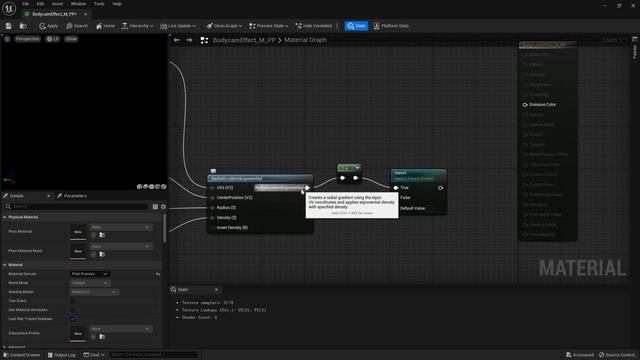Click the Emissive Color pin
Screen dimensions: 640x360
(525, 105)
